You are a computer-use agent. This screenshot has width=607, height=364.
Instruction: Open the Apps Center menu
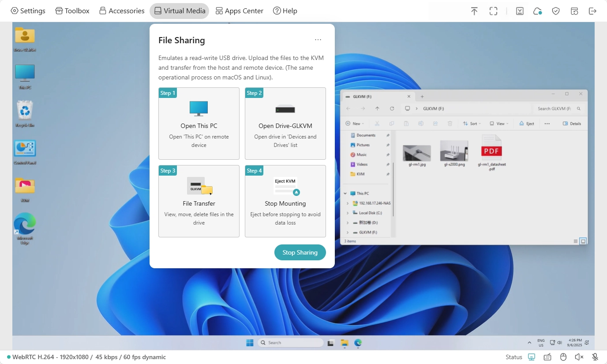click(240, 11)
